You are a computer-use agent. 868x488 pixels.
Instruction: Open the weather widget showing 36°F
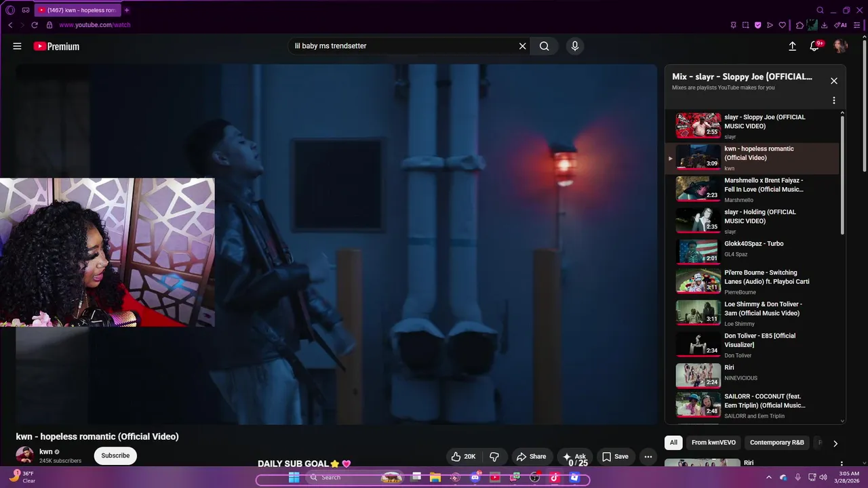(x=22, y=476)
